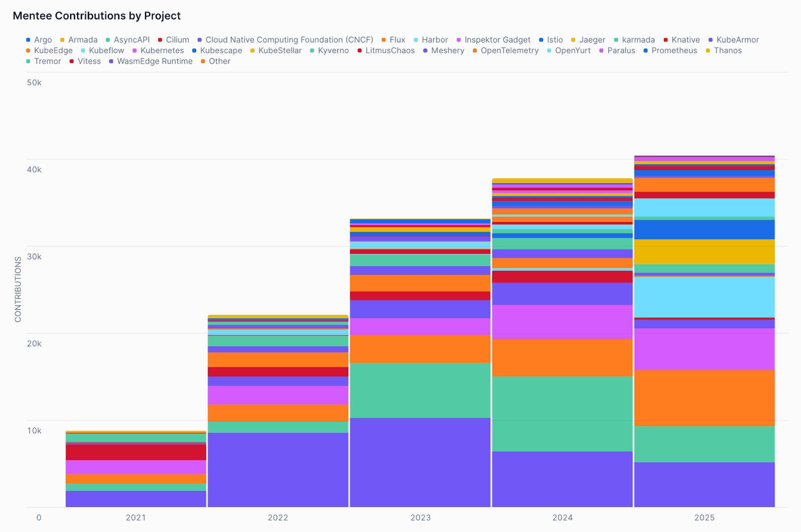Toggle the Istio legend entry
The width and height of the screenshot is (801, 532).
[540, 40]
